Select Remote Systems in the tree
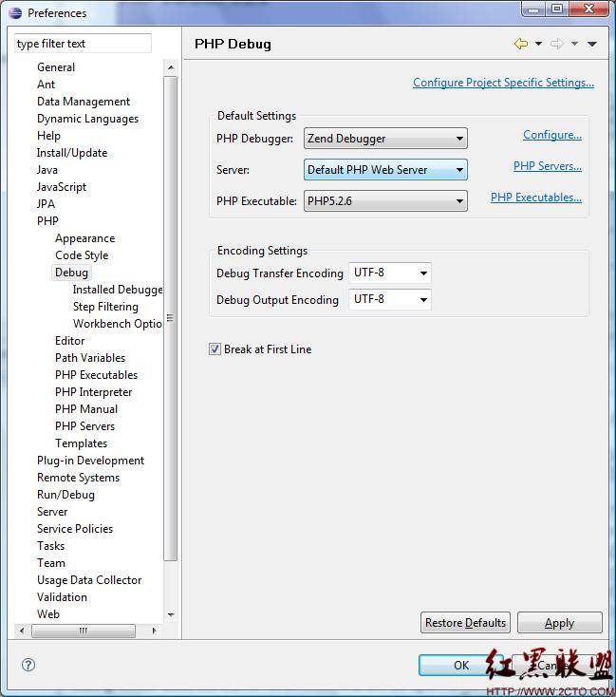This screenshot has width=616, height=697. 78,478
